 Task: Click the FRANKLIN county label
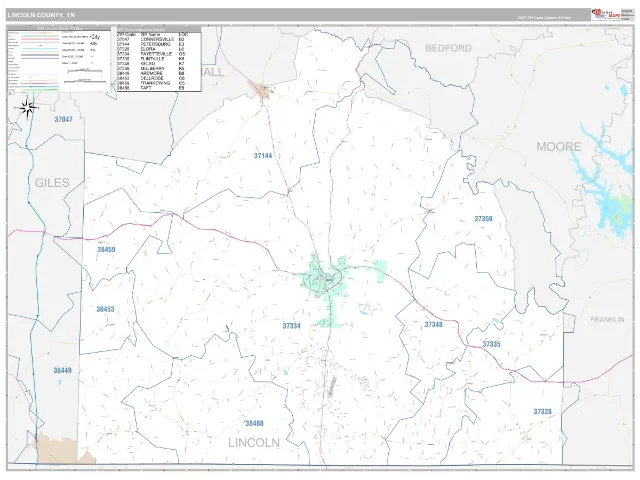(607, 319)
